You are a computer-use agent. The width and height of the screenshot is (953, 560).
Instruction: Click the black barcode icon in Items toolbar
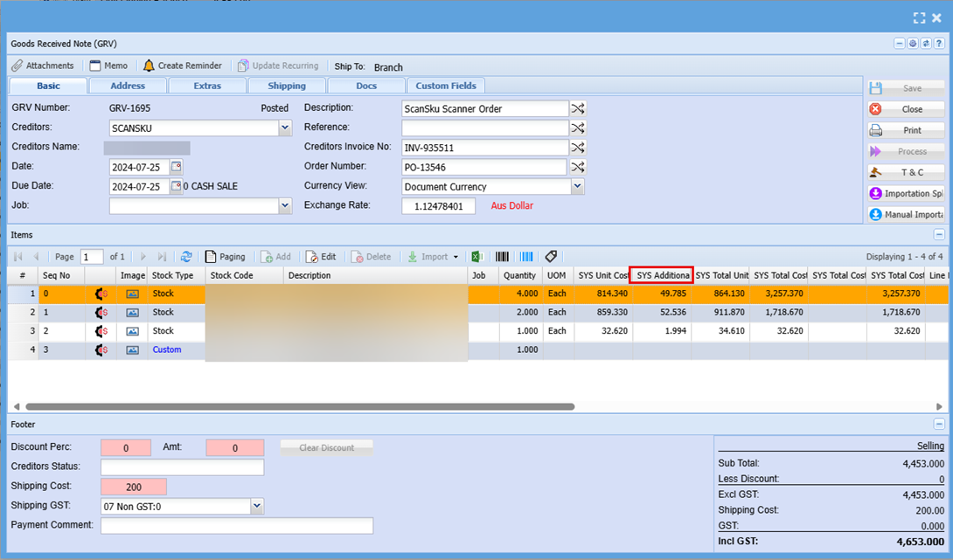[x=503, y=257]
